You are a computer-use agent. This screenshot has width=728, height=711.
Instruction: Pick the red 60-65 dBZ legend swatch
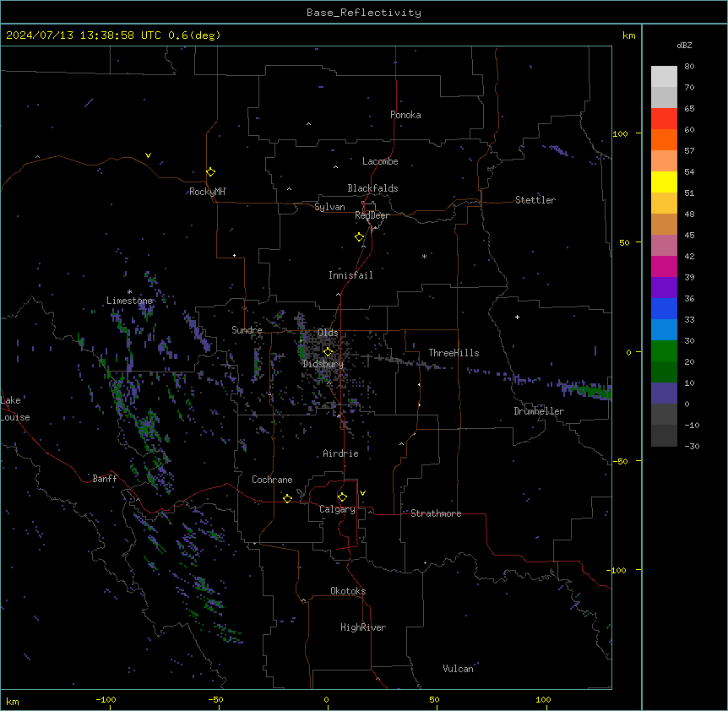click(664, 118)
